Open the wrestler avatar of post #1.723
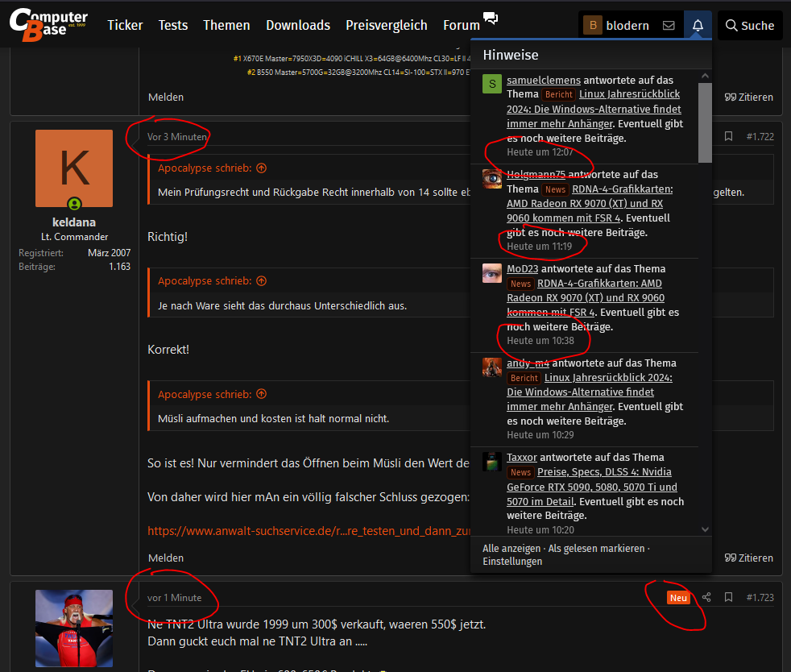The image size is (791, 672). 74,628
